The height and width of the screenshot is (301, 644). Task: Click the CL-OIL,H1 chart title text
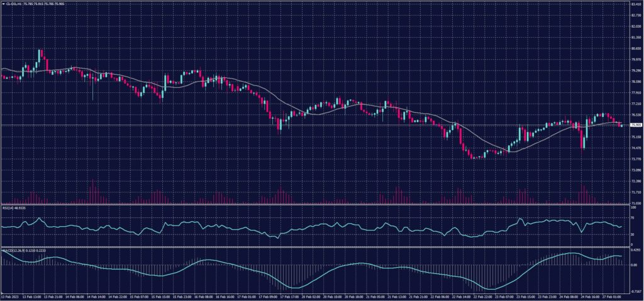click(x=14, y=4)
